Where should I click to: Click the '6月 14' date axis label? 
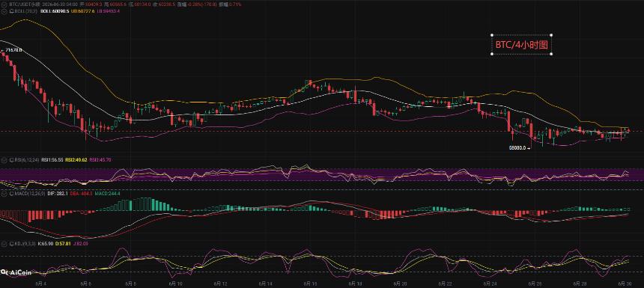[x=265, y=284]
